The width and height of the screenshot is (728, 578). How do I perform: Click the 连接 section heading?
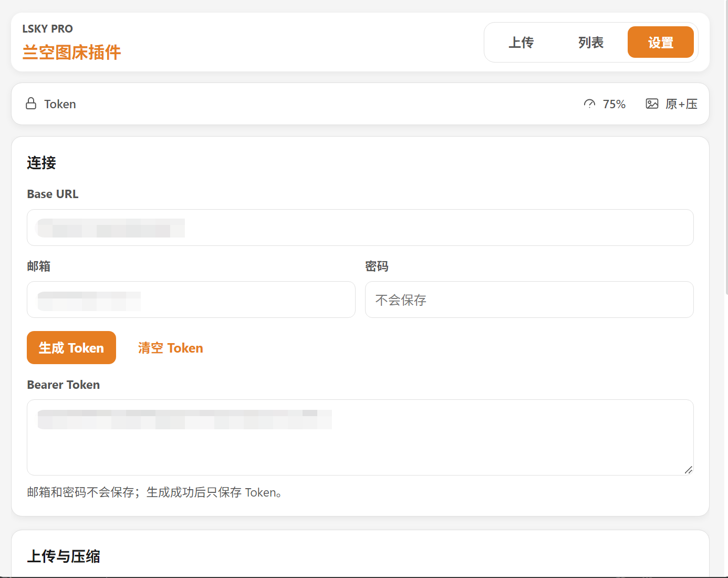point(41,163)
